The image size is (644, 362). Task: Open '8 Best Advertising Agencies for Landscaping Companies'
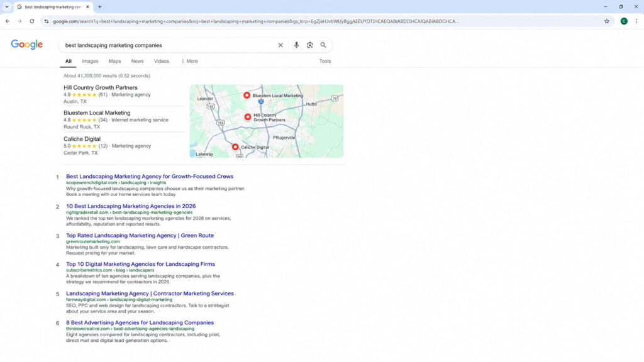point(140,322)
